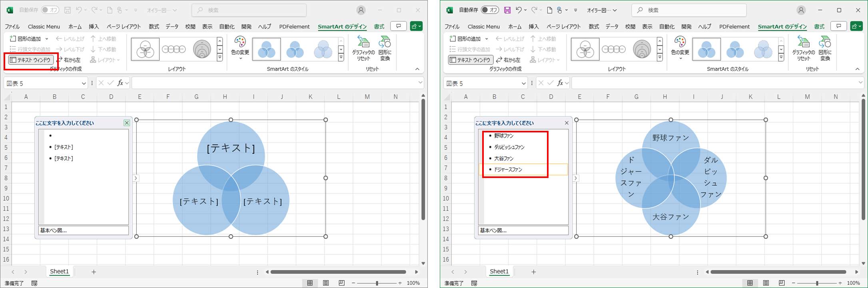Screen dimensions: 868x288
Task: Expand SmartArt styles gallery in right window
Action: coord(781,58)
